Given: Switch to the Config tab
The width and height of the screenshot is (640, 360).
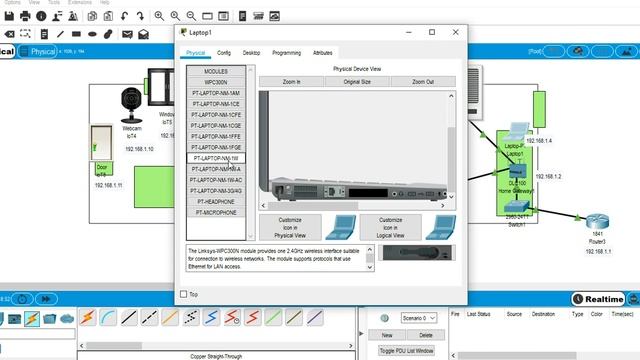Looking at the screenshot, I should pyautogui.click(x=224, y=53).
